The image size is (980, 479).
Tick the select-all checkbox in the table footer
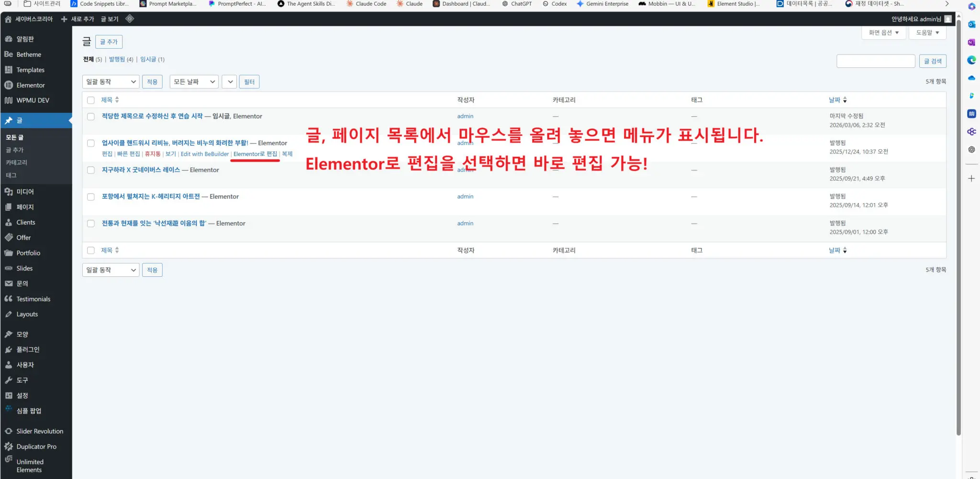(x=91, y=250)
